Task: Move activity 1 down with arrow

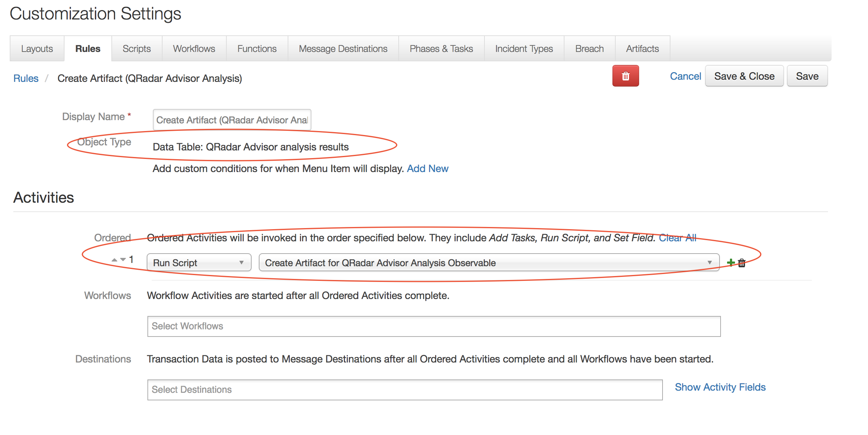Action: coord(123,260)
